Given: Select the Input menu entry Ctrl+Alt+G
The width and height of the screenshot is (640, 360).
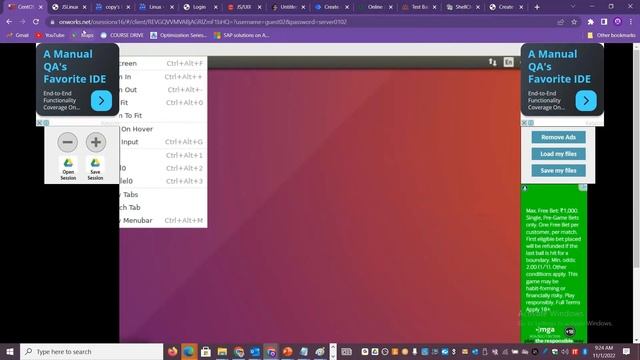Looking at the screenshot, I should [163, 142].
